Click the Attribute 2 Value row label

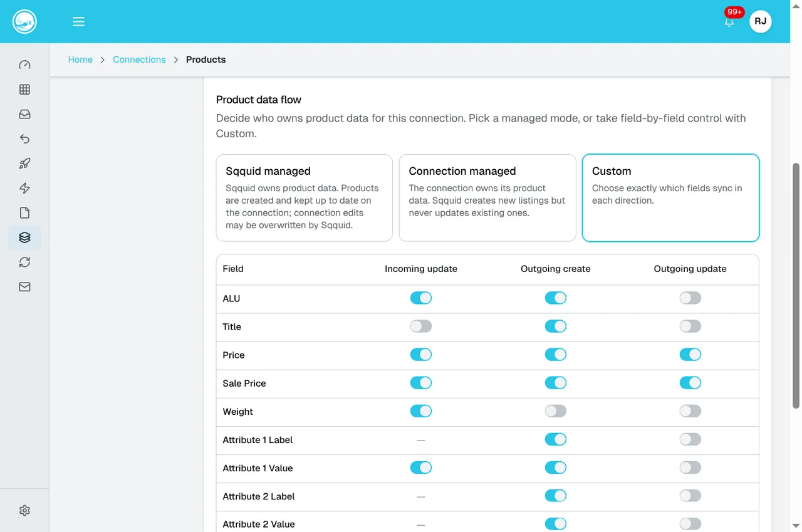259,524
